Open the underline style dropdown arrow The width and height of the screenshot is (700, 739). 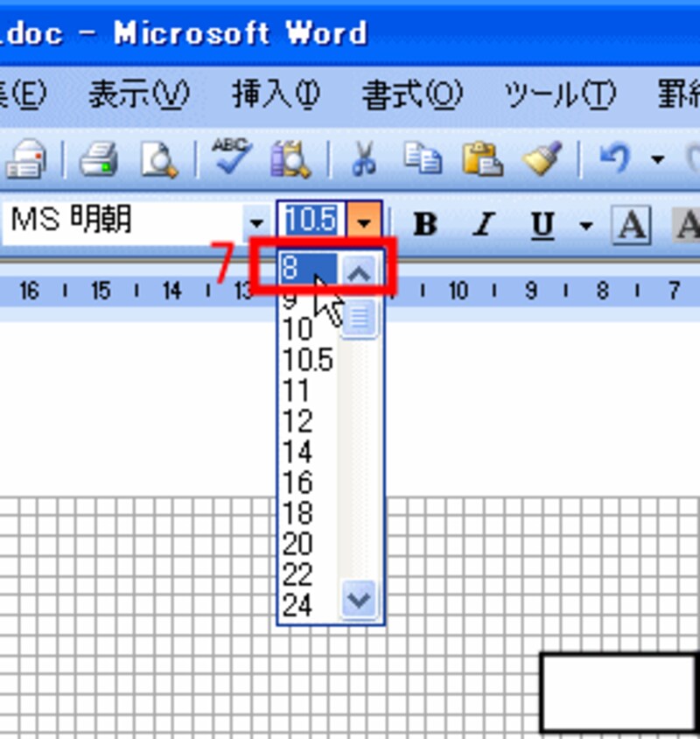(x=584, y=225)
